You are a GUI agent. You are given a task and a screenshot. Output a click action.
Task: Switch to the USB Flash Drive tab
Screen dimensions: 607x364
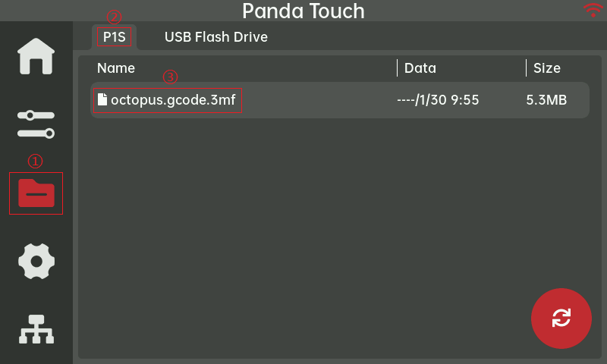coord(215,36)
